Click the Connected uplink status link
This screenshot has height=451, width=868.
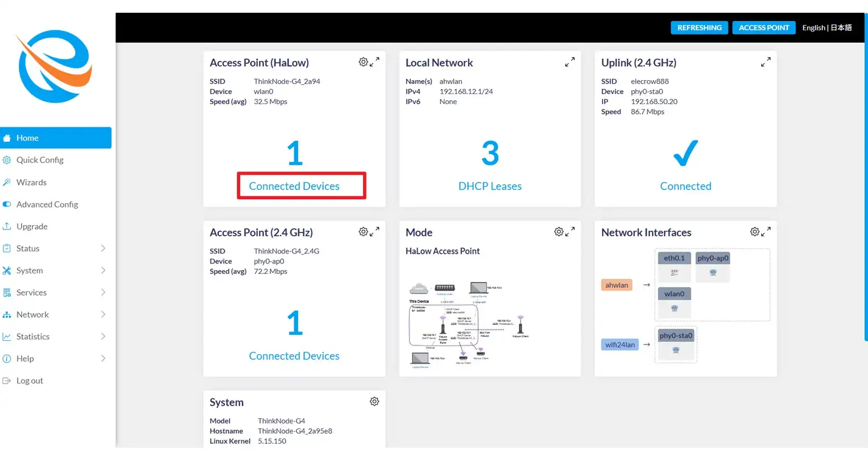685,186
